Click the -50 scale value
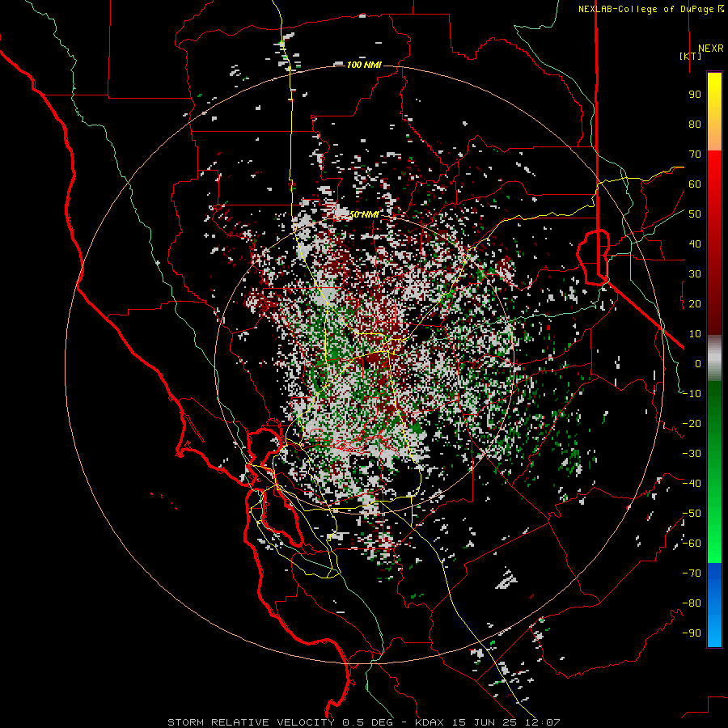The image size is (728, 728). tap(692, 514)
